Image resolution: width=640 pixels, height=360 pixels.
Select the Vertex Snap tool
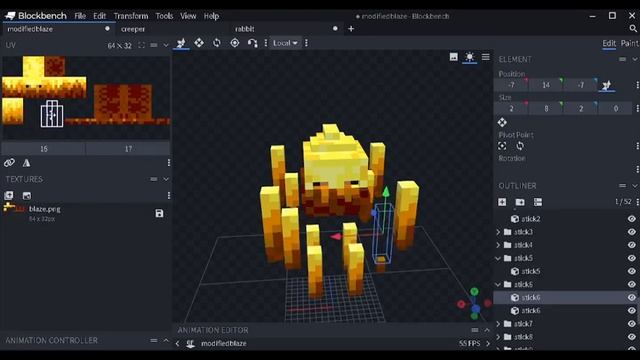coord(252,43)
